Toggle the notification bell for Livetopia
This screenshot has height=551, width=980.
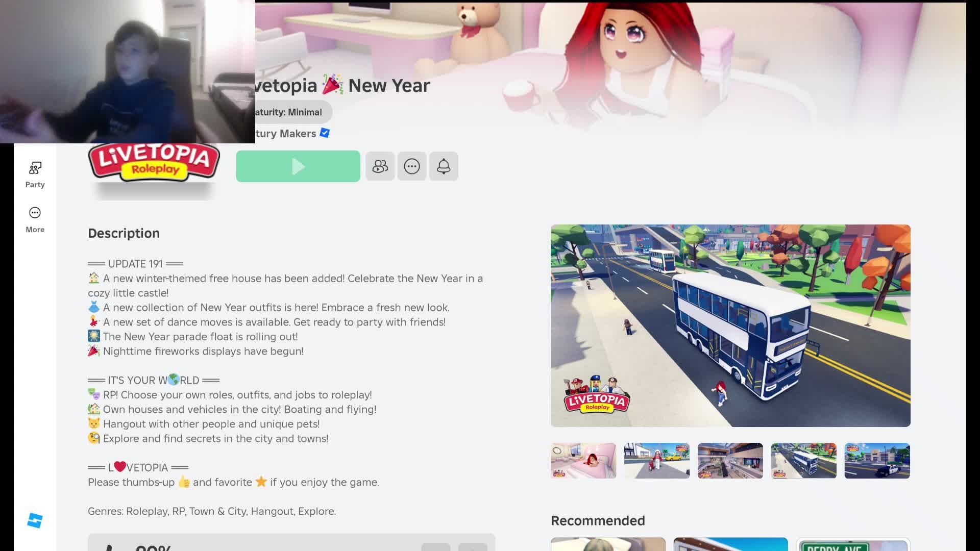pyautogui.click(x=444, y=166)
